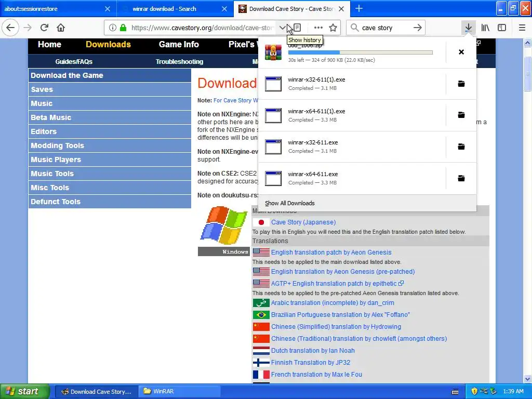
Task: Click the green padlock security icon
Action: click(123, 28)
